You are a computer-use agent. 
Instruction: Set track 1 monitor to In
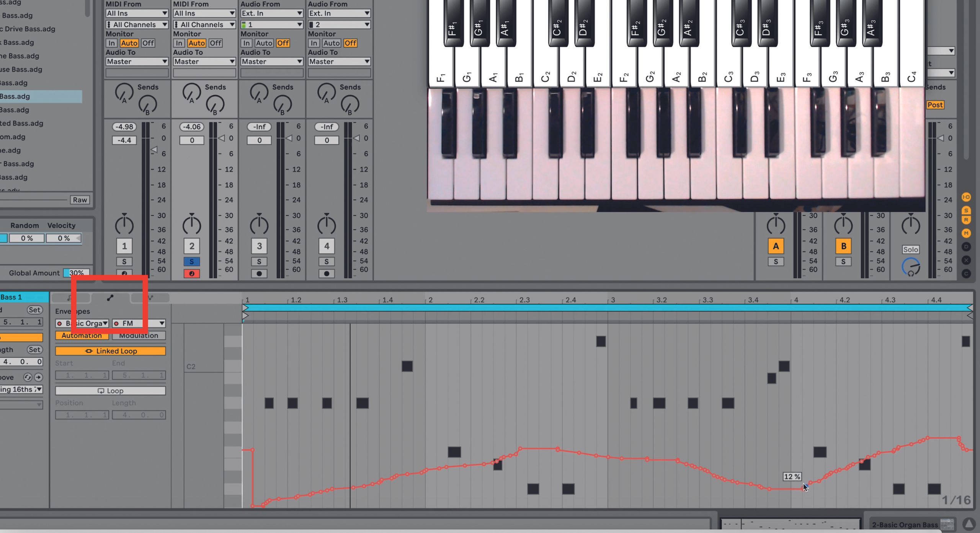tap(111, 43)
